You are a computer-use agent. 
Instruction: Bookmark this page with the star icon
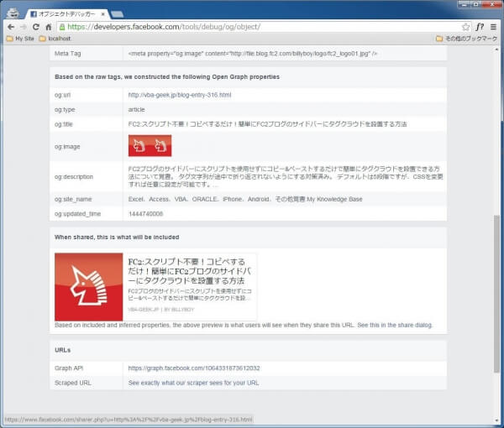coord(465,27)
